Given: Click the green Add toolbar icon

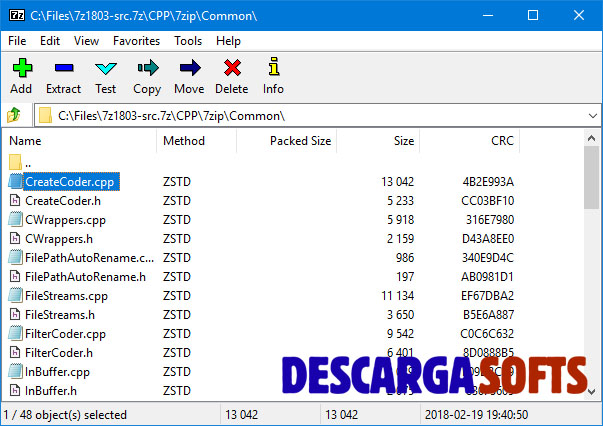Looking at the screenshot, I should click(x=22, y=68).
